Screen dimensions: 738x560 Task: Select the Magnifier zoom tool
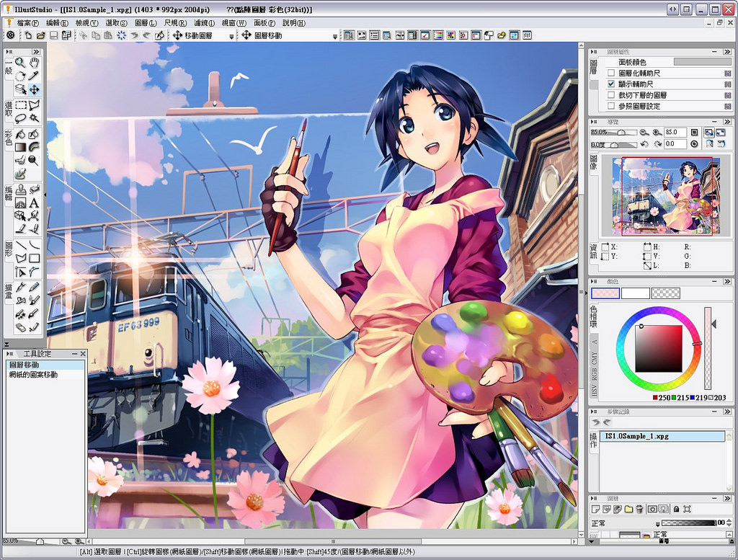(20, 63)
